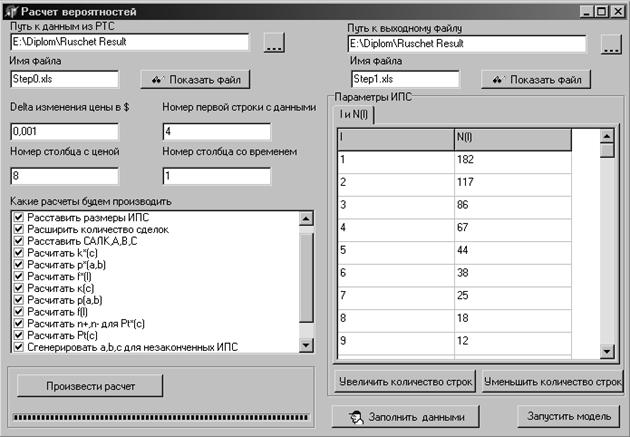Click the binoculars icon beside Step0.xls
This screenshot has height=437, width=630.
(157, 80)
